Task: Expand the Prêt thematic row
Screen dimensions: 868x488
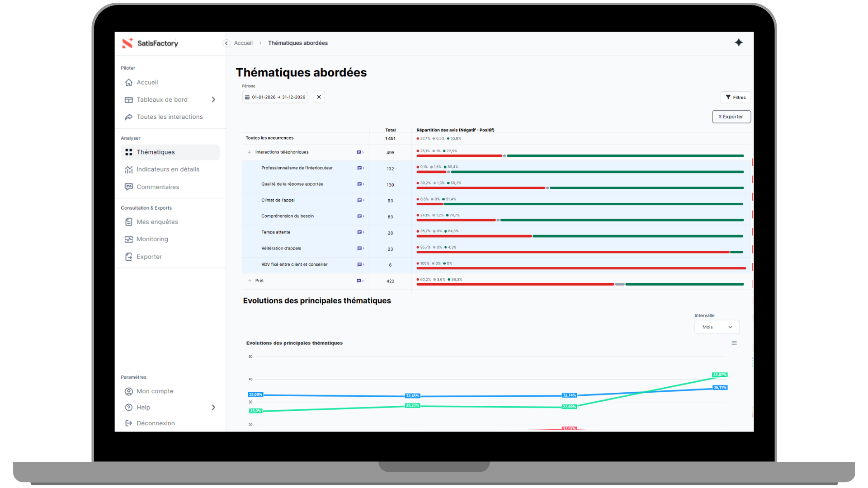Action: click(249, 281)
